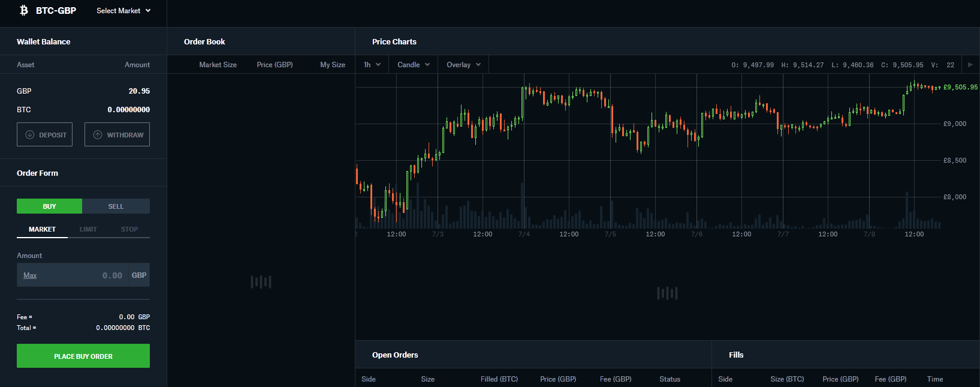This screenshot has width=980, height=387.
Task: Select the Market order tab
Action: point(42,229)
